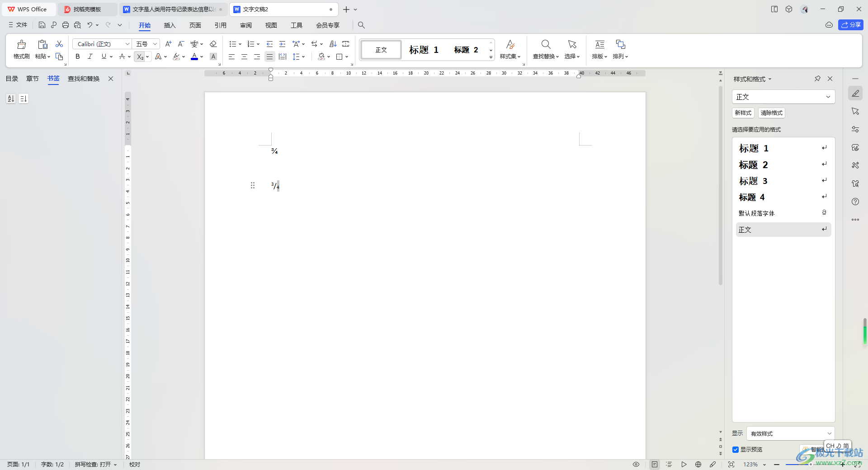Screen dimensions: 868x470
Task: Pin the styles and formatting panel
Action: point(817,79)
